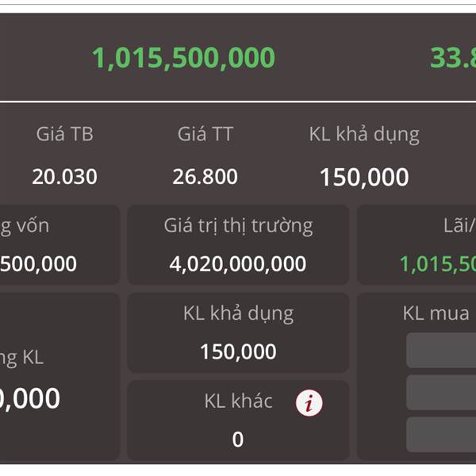Click the KL mua label

(436, 313)
